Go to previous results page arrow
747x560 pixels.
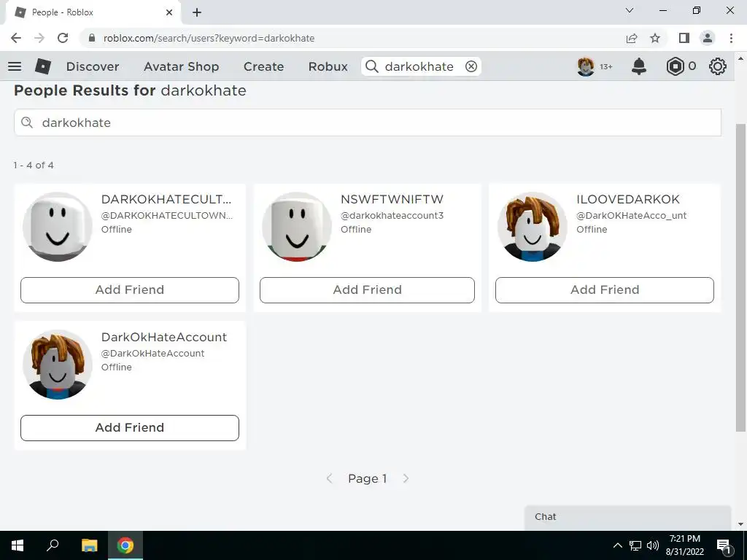tap(329, 478)
